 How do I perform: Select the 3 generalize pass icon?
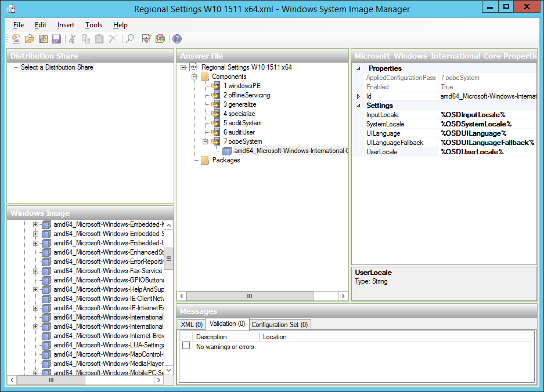pos(216,104)
